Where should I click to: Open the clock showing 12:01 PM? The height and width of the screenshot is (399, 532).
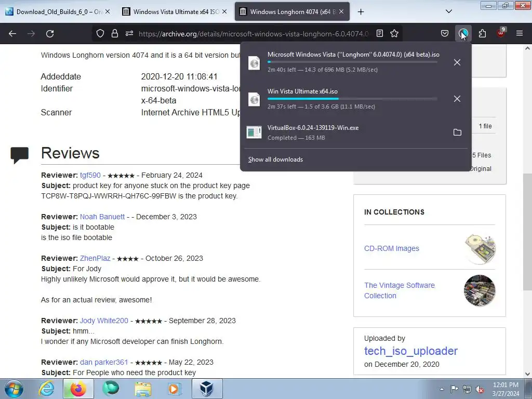tap(506, 389)
